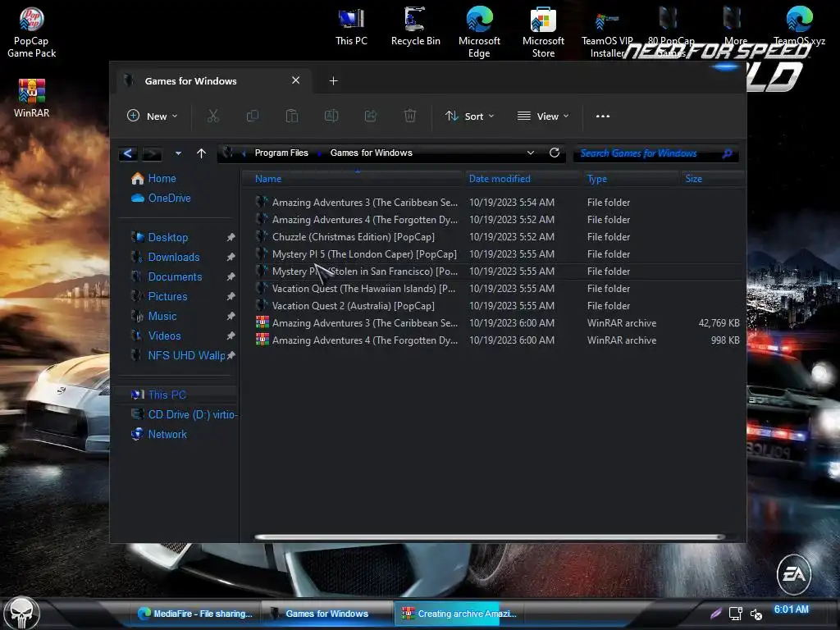Image resolution: width=840 pixels, height=630 pixels.
Task: Click the Cut scissors icon in toolbar
Action: point(213,116)
